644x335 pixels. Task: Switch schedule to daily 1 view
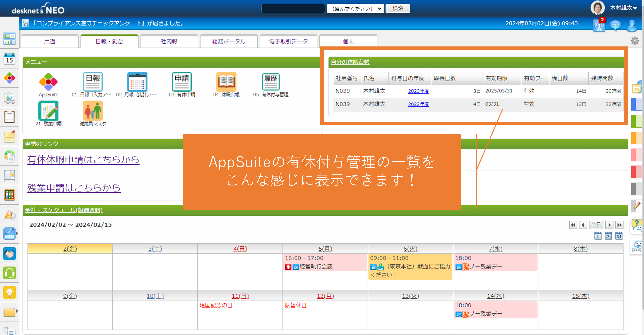598,236
